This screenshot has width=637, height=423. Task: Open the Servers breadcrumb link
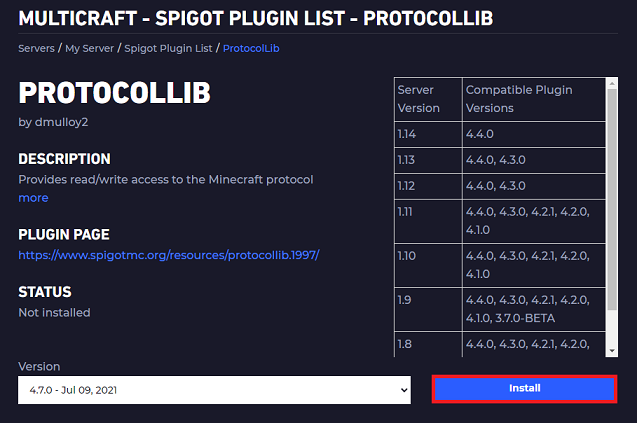36,48
